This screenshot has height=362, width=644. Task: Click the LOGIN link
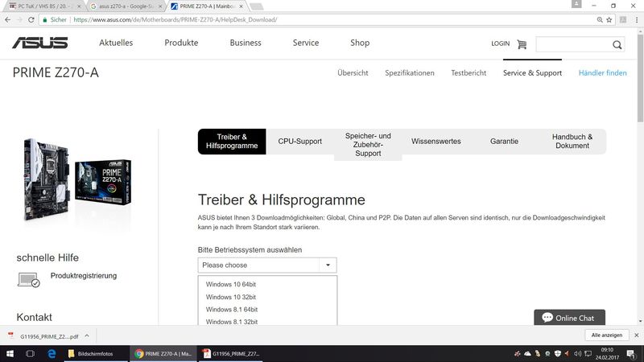500,43
